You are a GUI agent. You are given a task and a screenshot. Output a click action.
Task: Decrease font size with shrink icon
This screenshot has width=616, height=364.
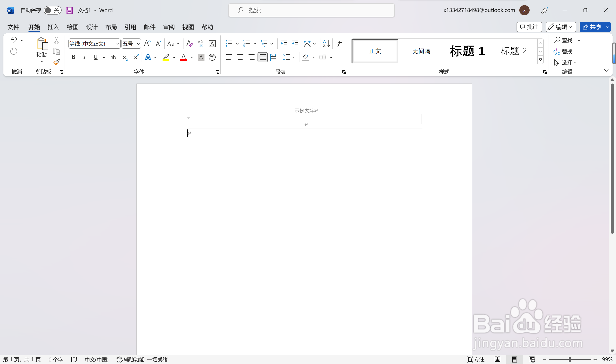coord(158,43)
